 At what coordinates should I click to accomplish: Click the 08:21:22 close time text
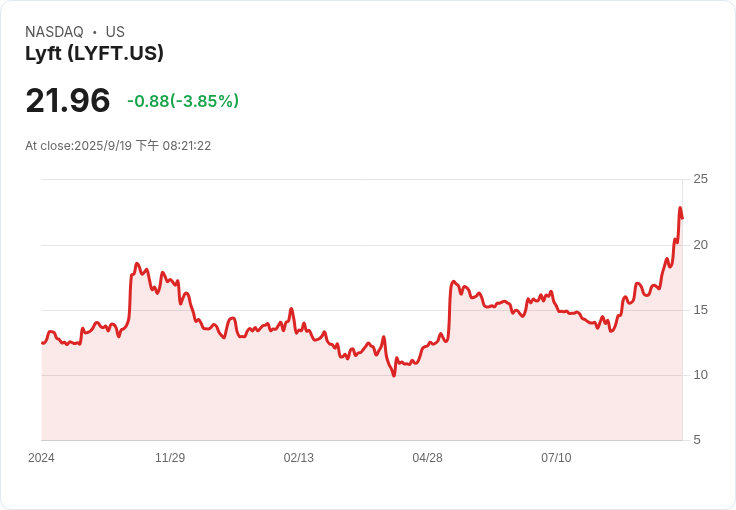pos(187,146)
